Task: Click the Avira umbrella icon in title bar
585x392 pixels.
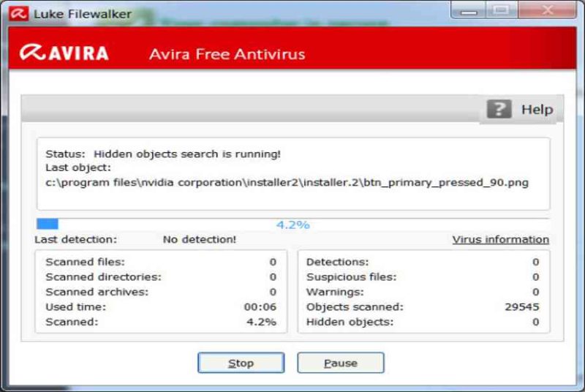Action: 19,14
